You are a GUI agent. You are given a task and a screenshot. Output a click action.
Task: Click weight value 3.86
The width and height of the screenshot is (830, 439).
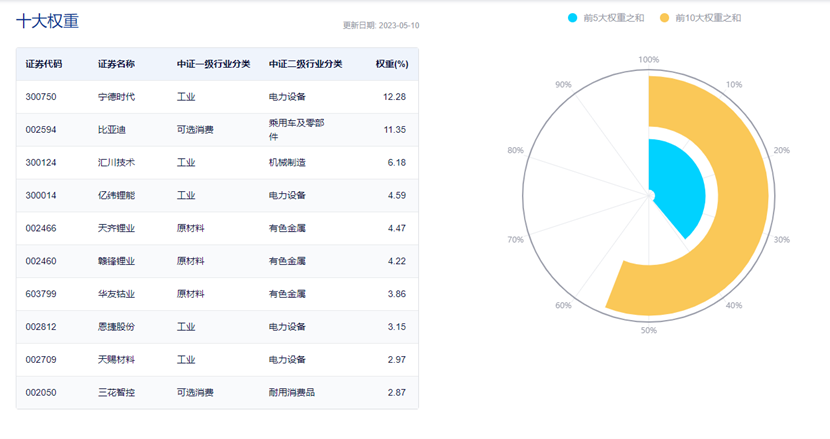pyautogui.click(x=396, y=294)
